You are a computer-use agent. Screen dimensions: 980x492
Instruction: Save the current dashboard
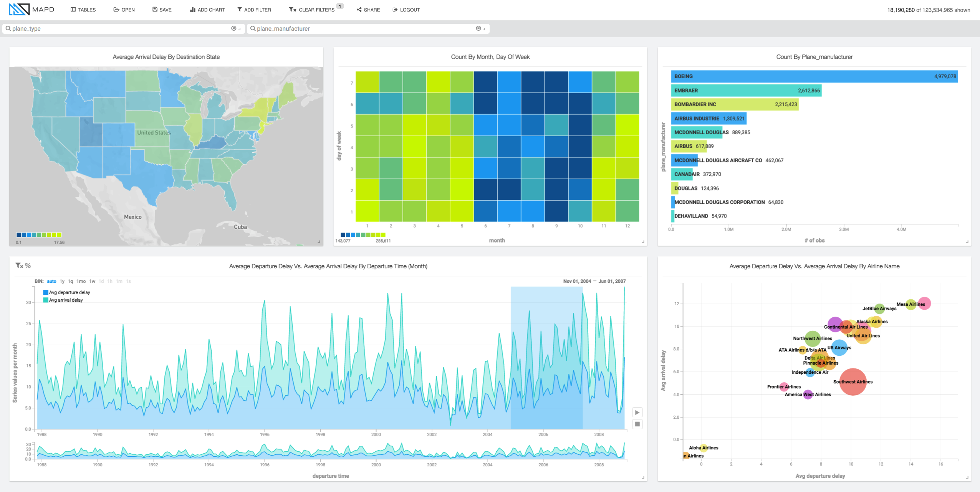162,10
